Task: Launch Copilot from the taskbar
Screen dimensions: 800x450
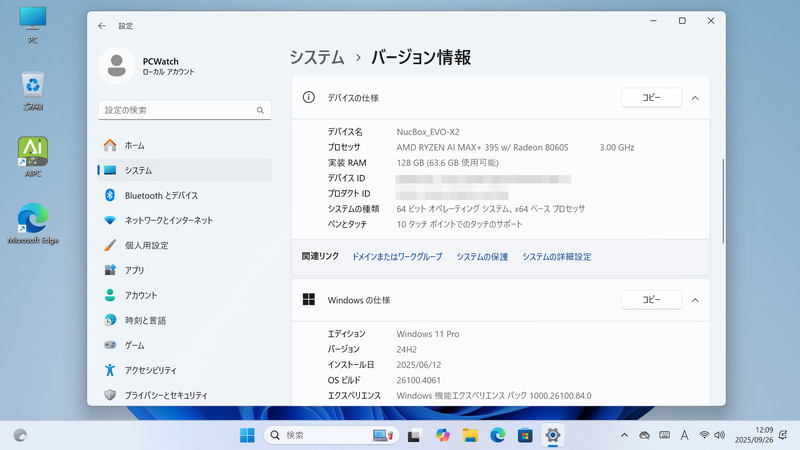Action: tap(442, 435)
